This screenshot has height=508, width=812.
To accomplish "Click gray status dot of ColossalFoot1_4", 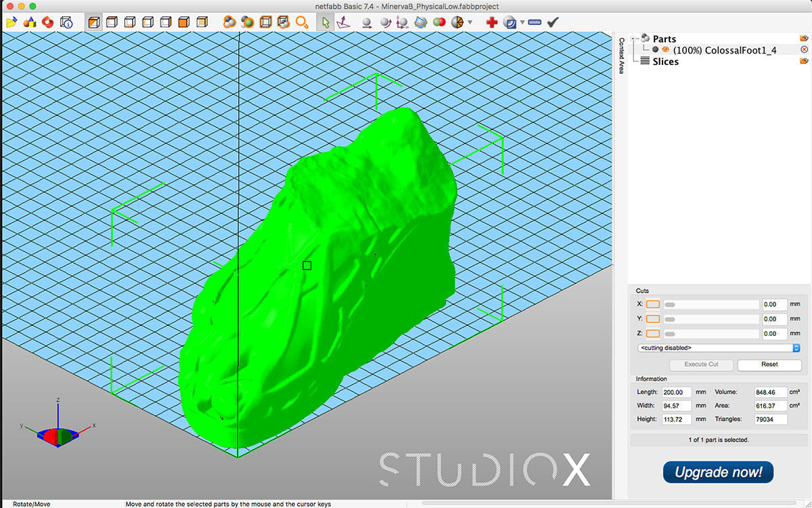I will click(656, 50).
